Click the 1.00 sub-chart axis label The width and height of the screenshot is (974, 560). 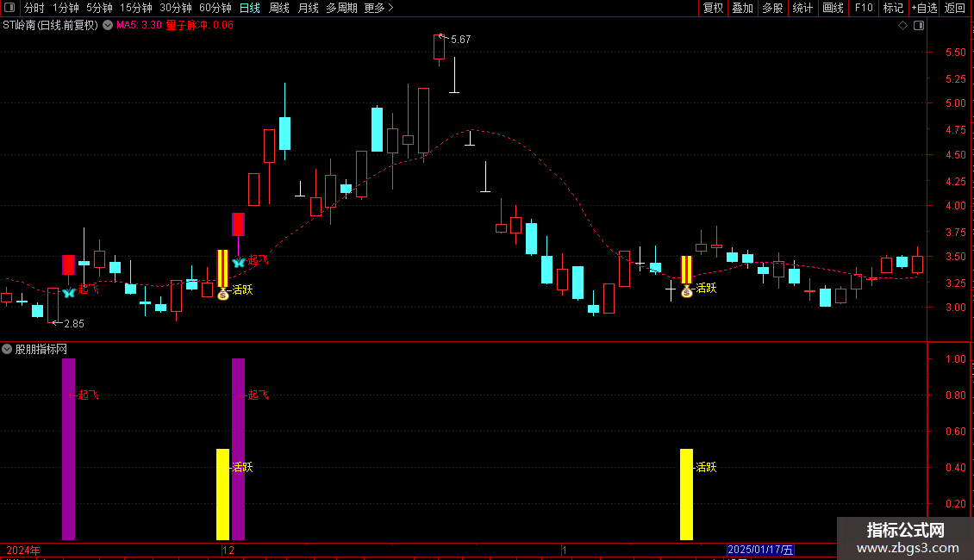point(955,359)
